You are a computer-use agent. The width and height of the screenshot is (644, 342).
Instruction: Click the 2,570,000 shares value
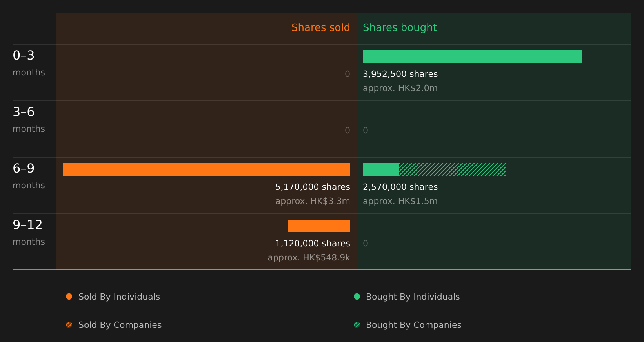click(400, 187)
